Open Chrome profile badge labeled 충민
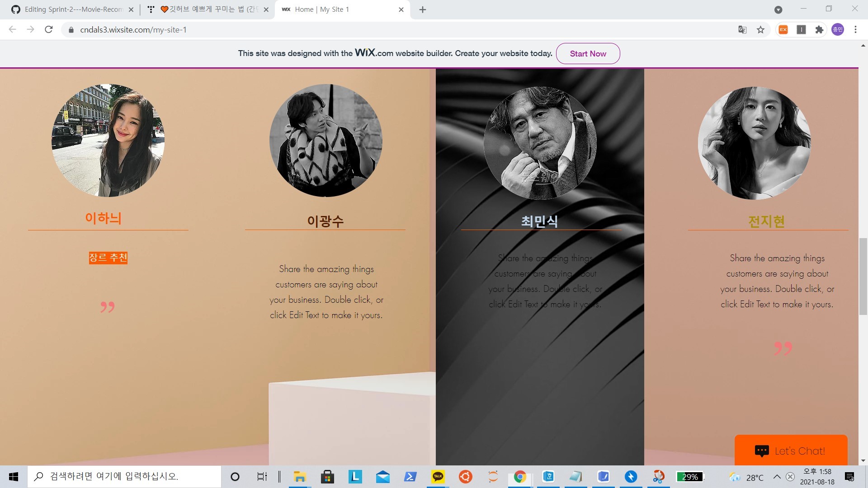 pos(838,29)
